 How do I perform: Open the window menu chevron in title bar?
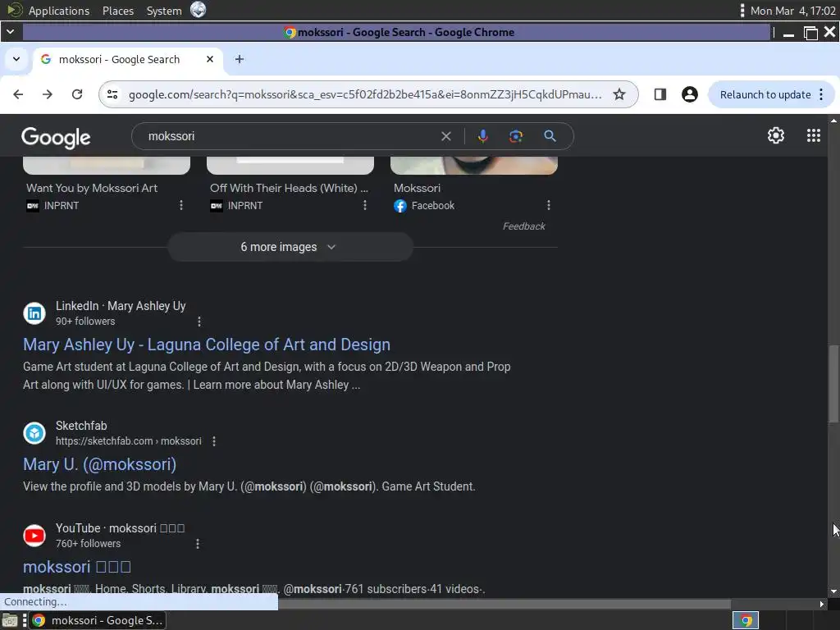click(x=10, y=32)
